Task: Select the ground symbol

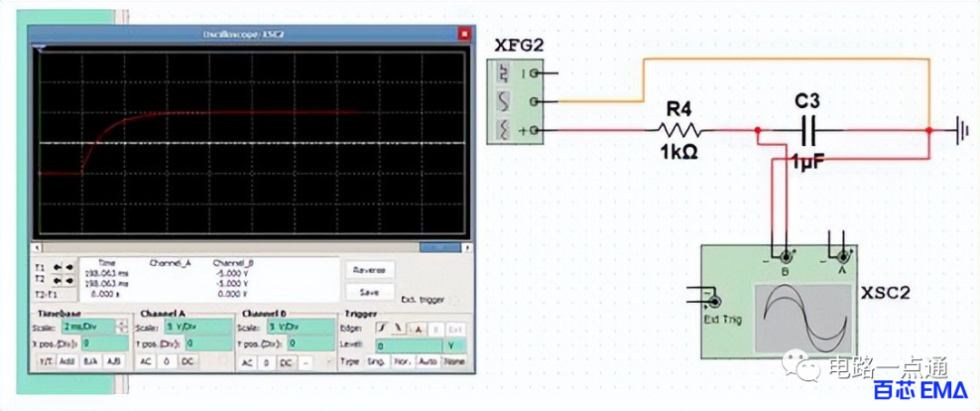Action: [963, 131]
